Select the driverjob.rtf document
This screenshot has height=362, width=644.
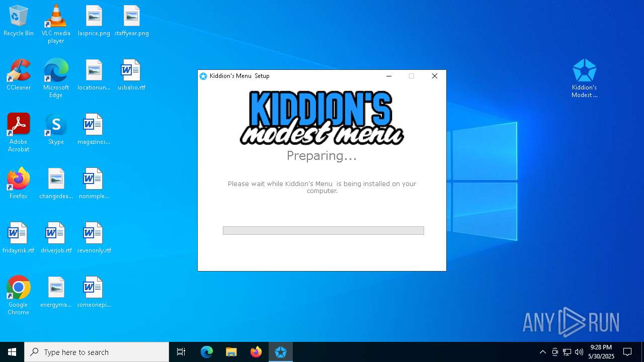pos(56,238)
